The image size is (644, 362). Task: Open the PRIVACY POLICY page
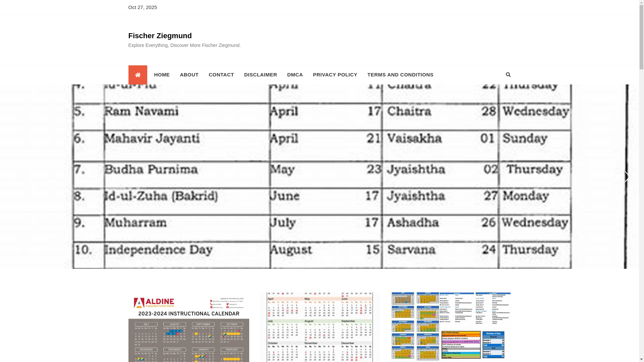coord(335,75)
